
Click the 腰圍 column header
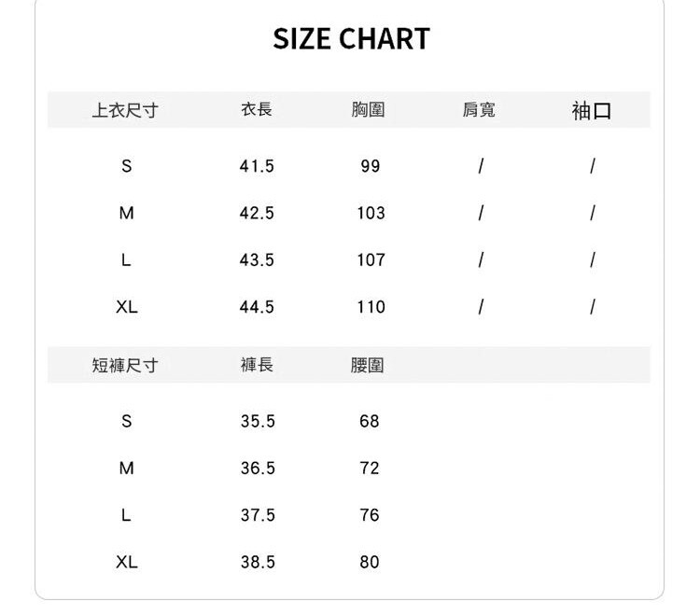click(368, 366)
